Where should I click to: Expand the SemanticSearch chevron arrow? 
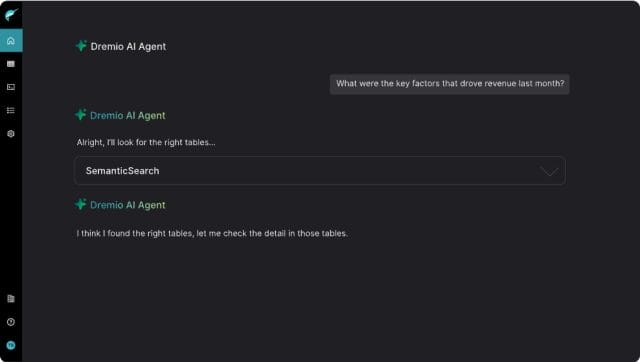click(549, 171)
